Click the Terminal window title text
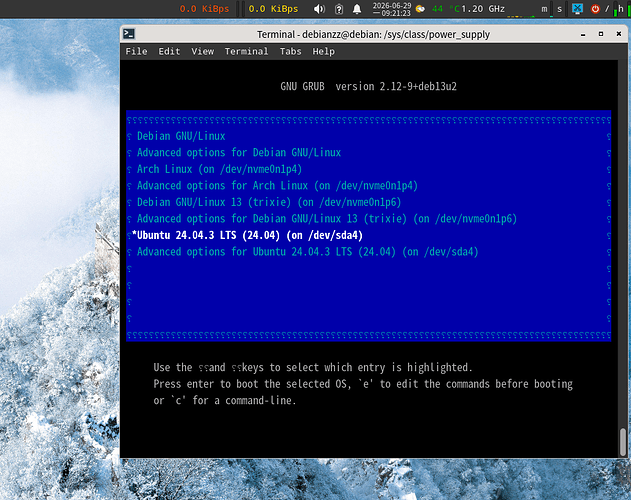This screenshot has height=500, width=631. point(373,34)
